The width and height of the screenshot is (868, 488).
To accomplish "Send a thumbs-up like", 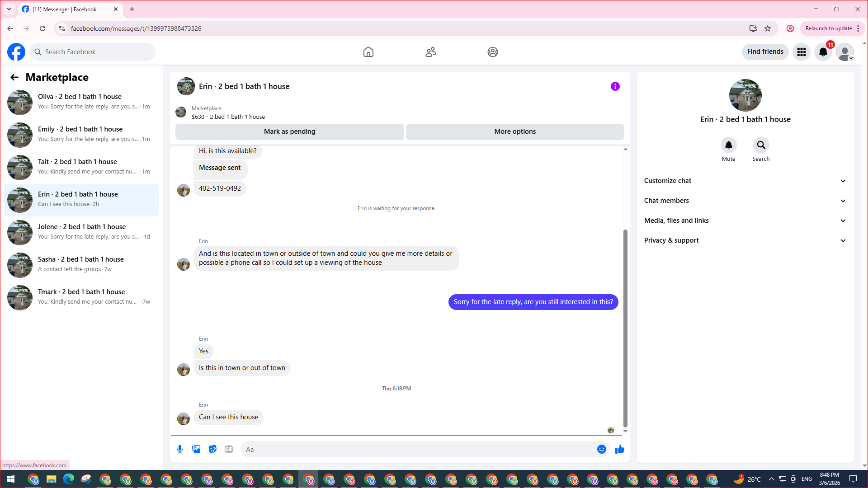I will coord(619,449).
